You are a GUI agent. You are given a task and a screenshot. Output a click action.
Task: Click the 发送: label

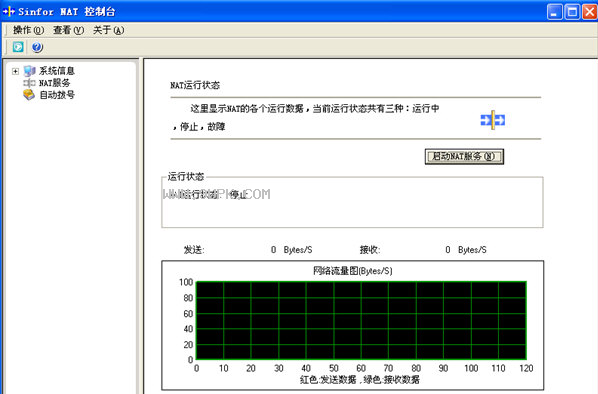pos(194,250)
